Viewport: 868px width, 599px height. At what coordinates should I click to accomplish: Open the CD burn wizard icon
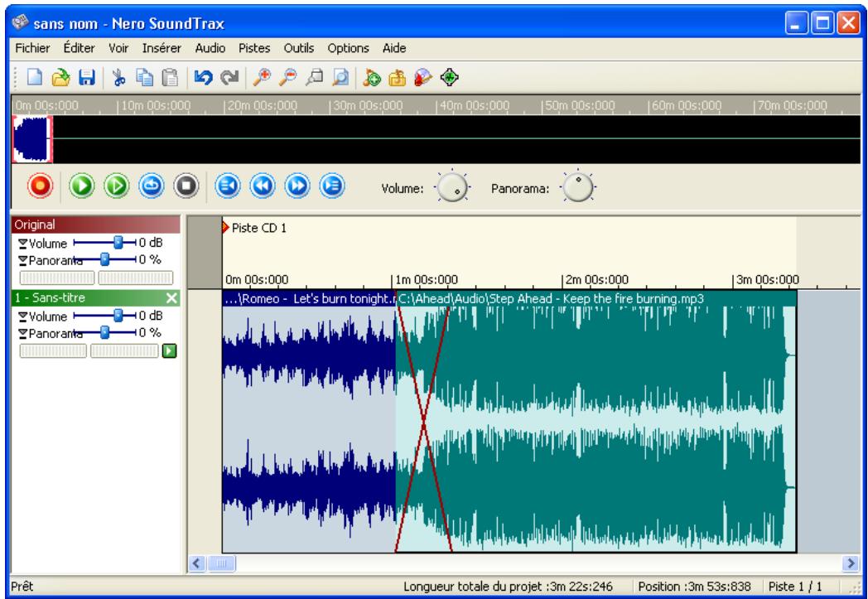[423, 78]
